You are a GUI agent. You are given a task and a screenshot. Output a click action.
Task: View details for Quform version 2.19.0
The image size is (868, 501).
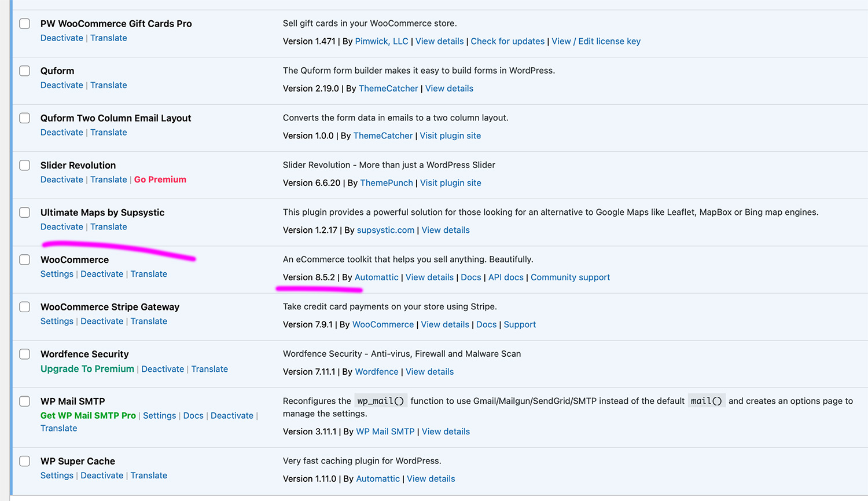(x=449, y=89)
